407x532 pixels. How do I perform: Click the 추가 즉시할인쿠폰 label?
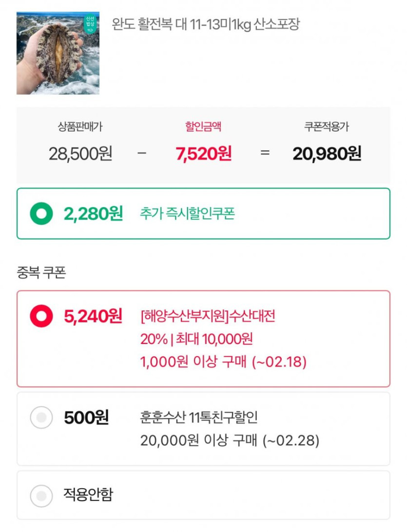click(187, 214)
